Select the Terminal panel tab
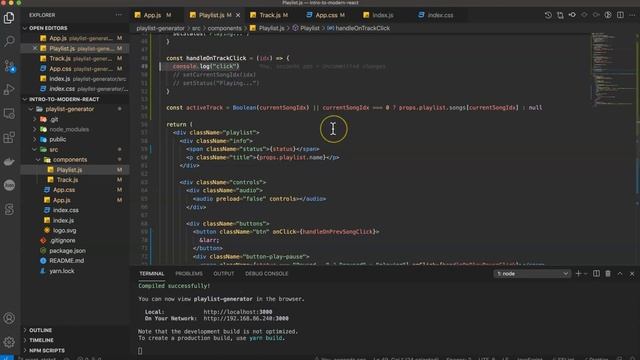The width and height of the screenshot is (640, 360). point(151,273)
